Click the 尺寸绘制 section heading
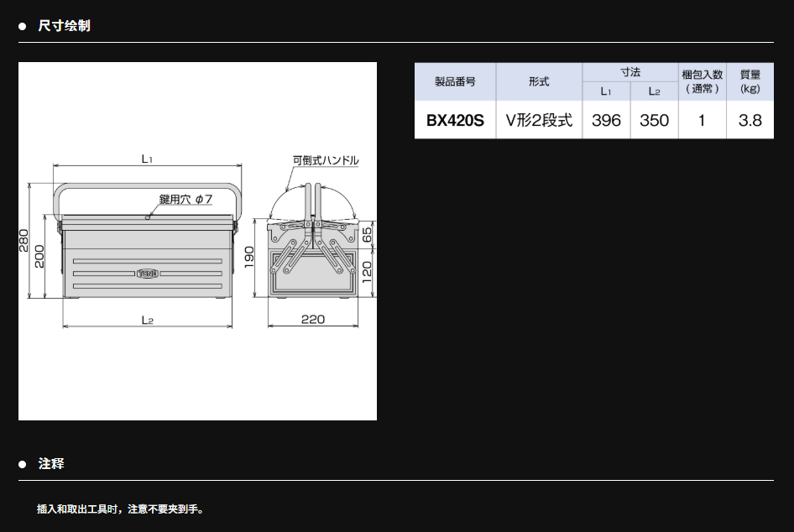This screenshot has height=532, width=794. (64, 26)
